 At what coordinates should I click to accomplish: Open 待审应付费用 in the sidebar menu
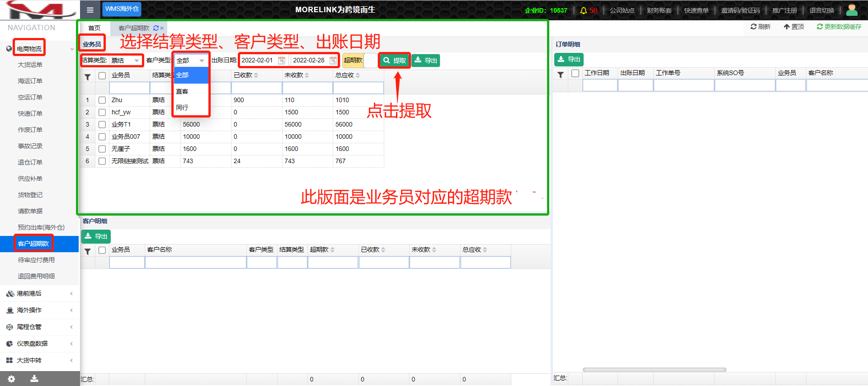click(x=36, y=260)
